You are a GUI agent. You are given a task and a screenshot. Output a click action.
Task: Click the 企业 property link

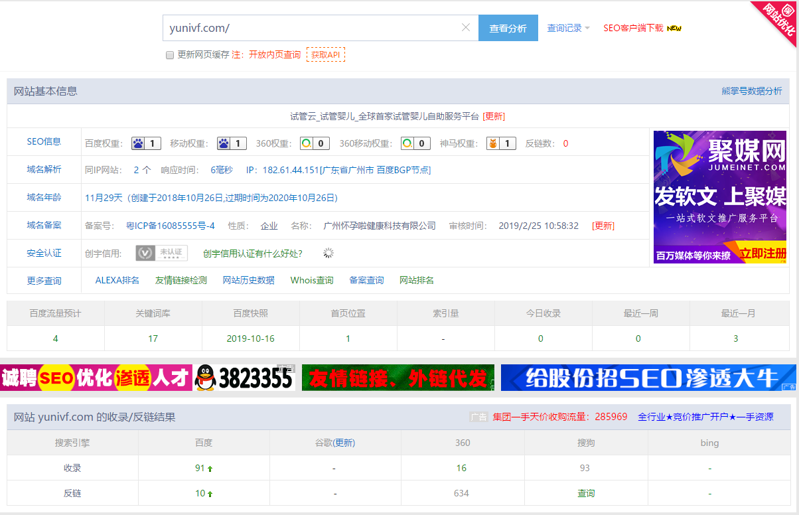[x=269, y=226]
